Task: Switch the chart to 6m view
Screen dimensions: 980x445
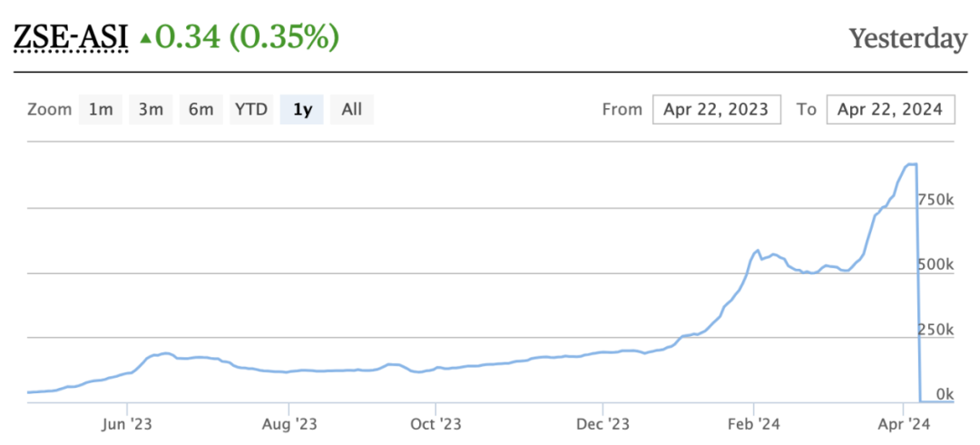Action: point(201,110)
